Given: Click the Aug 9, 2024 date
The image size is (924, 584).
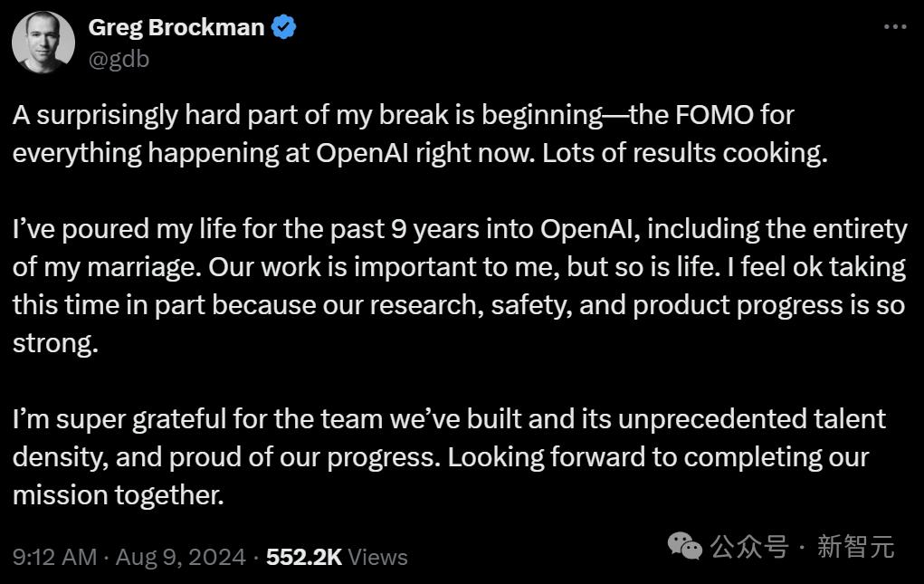Looking at the screenshot, I should point(181,557).
